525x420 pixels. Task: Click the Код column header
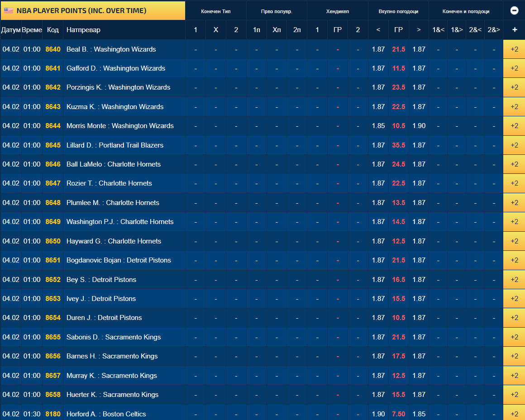coord(53,30)
